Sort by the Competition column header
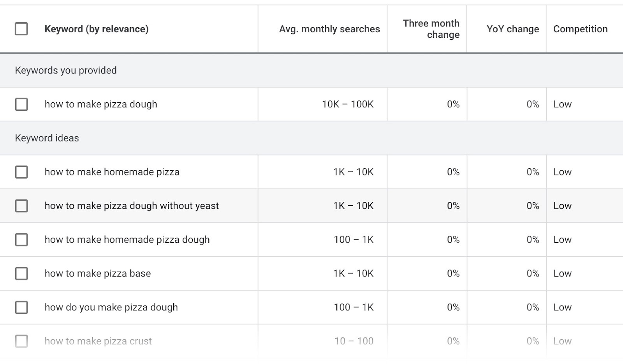 (580, 29)
